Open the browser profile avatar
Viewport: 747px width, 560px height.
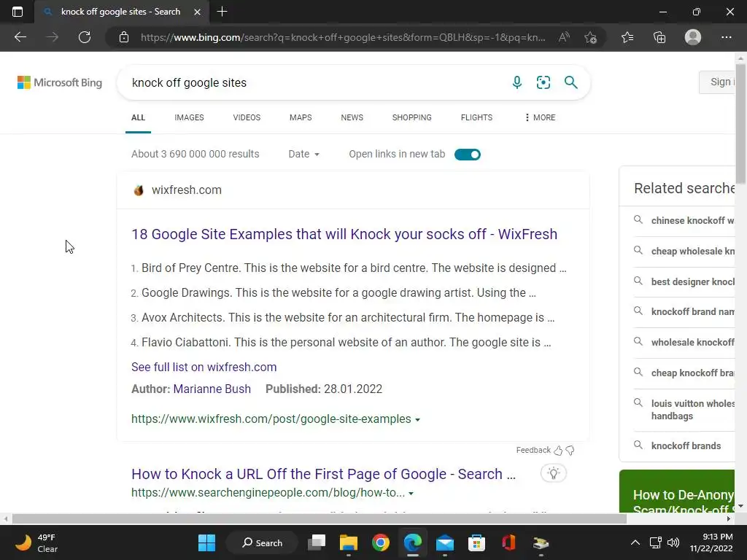(x=693, y=37)
